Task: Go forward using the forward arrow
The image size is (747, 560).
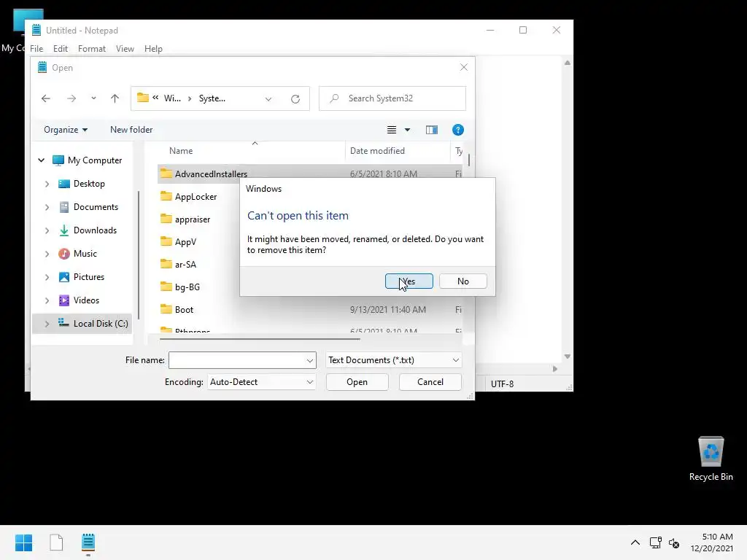Action: [x=71, y=98]
